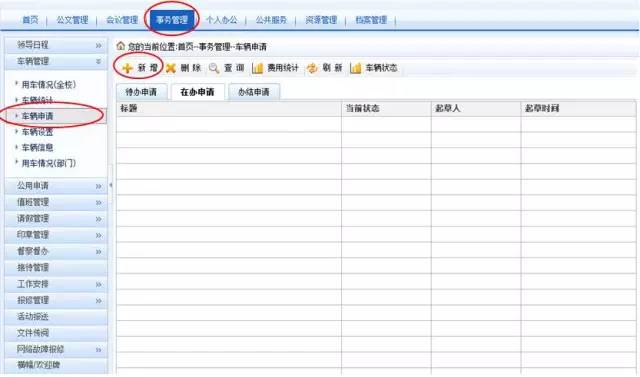The width and height of the screenshot is (640, 377).
Task: Open the 接待管理 sidebar section
Action: click(56, 268)
